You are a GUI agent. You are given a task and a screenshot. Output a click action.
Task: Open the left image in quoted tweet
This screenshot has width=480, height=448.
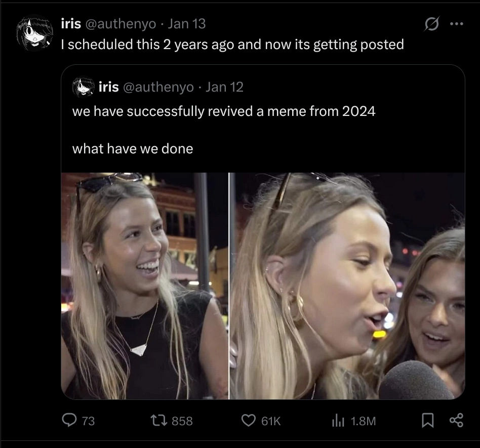(x=144, y=286)
